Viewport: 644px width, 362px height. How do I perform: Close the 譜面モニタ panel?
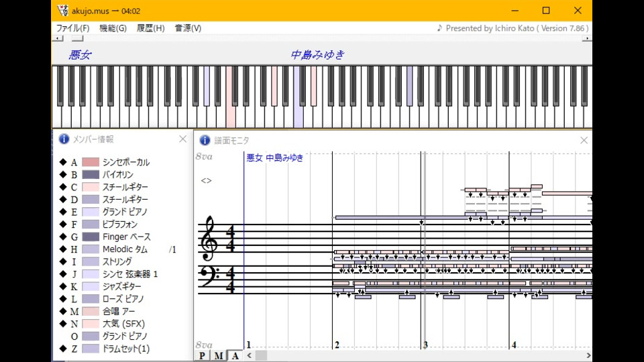point(584,140)
